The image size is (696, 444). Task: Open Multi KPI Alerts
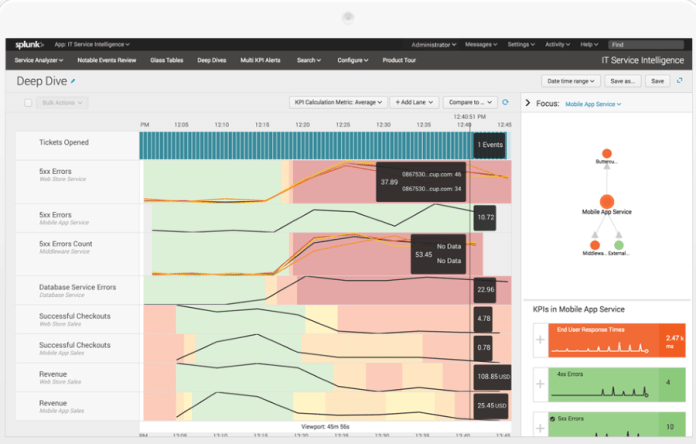(260, 60)
